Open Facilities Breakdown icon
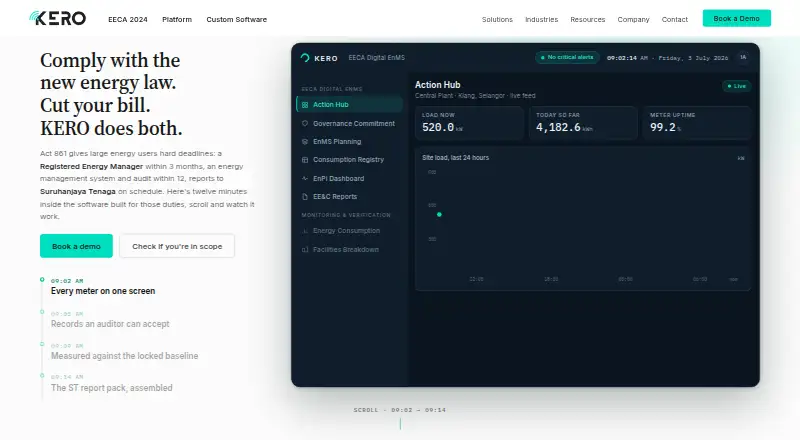 [x=305, y=250]
